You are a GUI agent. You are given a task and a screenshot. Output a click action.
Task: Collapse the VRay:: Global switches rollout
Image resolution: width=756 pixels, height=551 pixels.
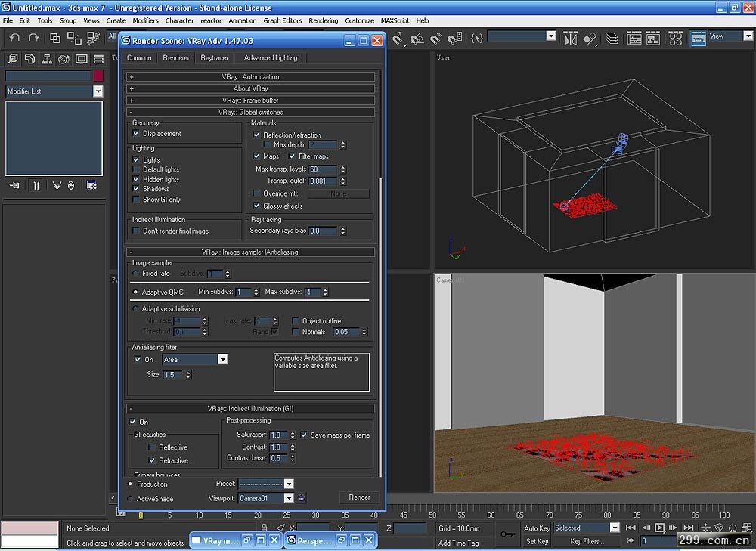[251, 112]
